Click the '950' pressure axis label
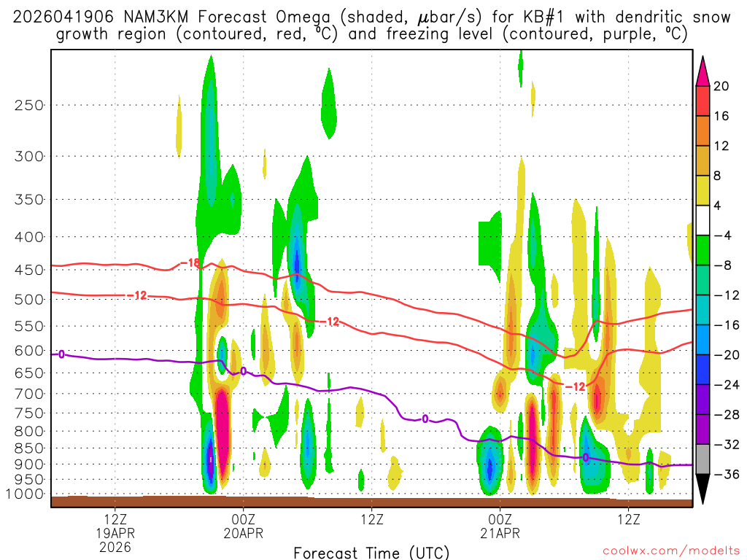This screenshot has height=560, width=747. (29, 480)
